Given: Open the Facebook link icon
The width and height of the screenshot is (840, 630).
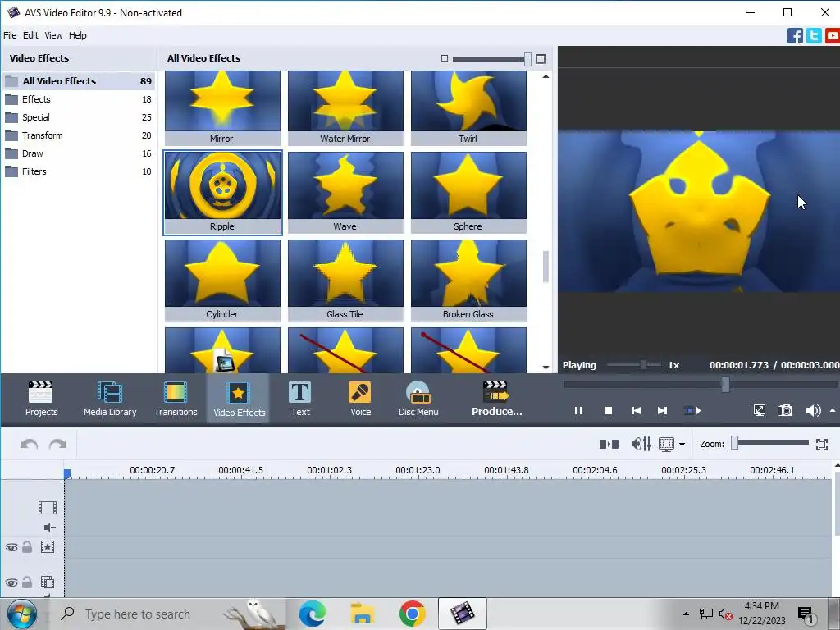Looking at the screenshot, I should coord(795,36).
